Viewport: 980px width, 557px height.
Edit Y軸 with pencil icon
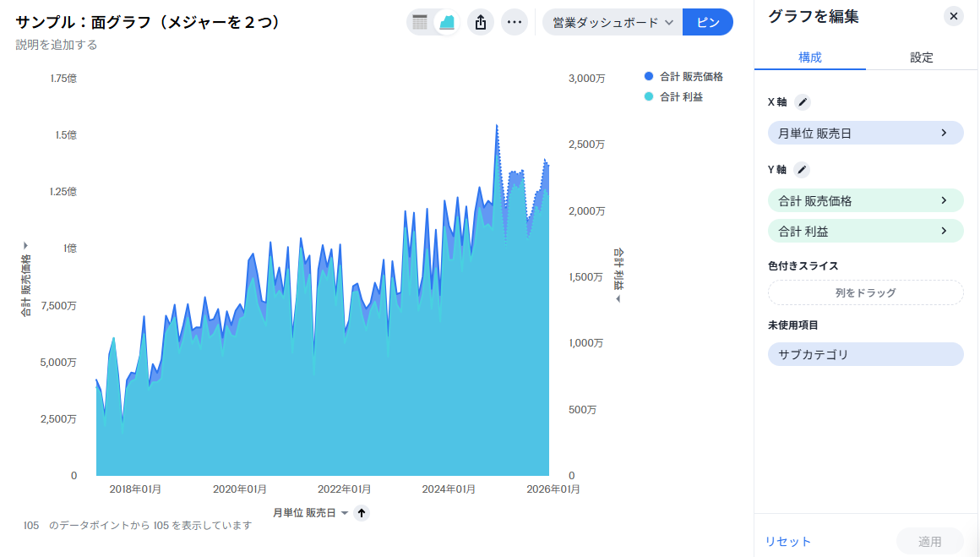pos(802,170)
